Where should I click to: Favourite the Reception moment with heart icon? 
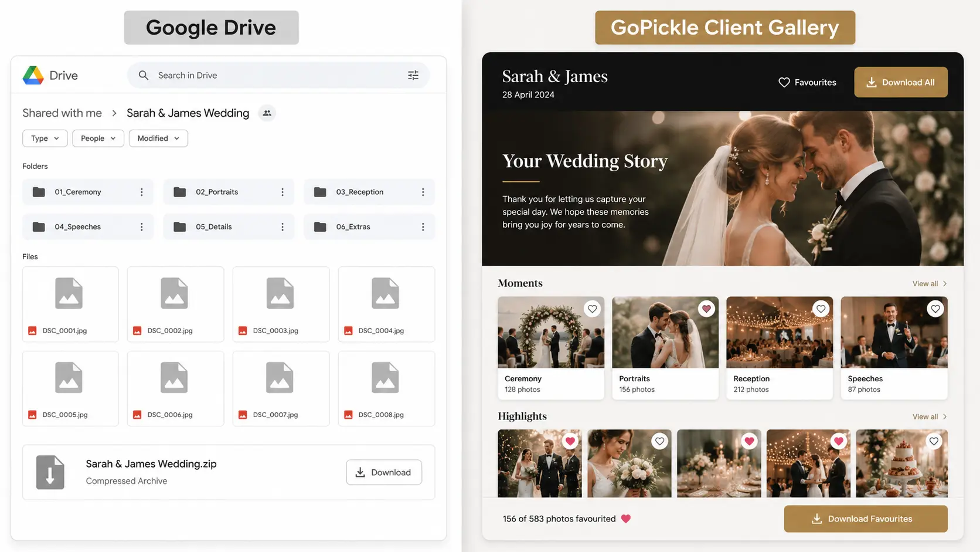coord(821,309)
